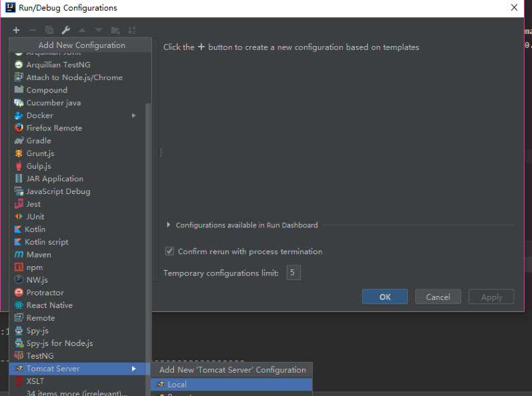Click configuration list vertical scrollbar

pos(148,249)
